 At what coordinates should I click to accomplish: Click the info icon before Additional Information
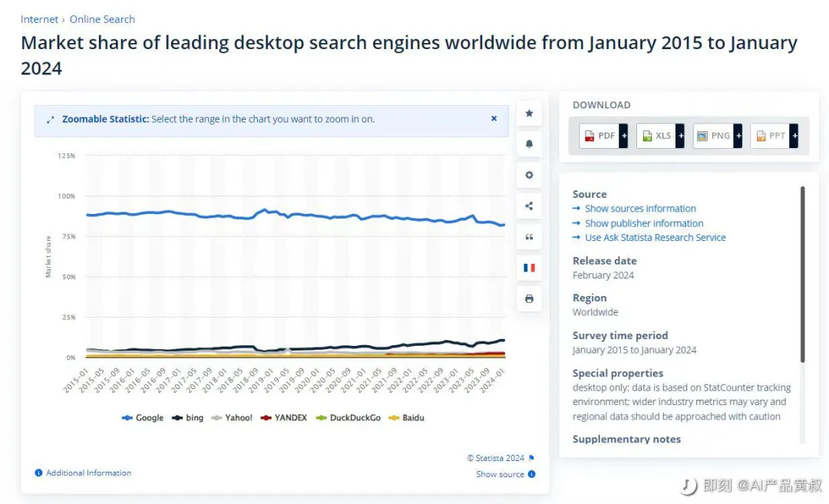click(x=38, y=473)
